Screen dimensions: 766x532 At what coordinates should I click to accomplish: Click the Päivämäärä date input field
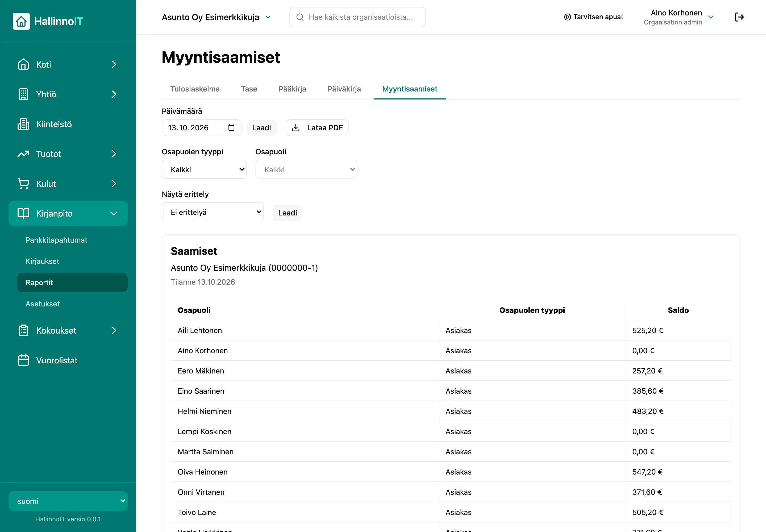(202, 128)
